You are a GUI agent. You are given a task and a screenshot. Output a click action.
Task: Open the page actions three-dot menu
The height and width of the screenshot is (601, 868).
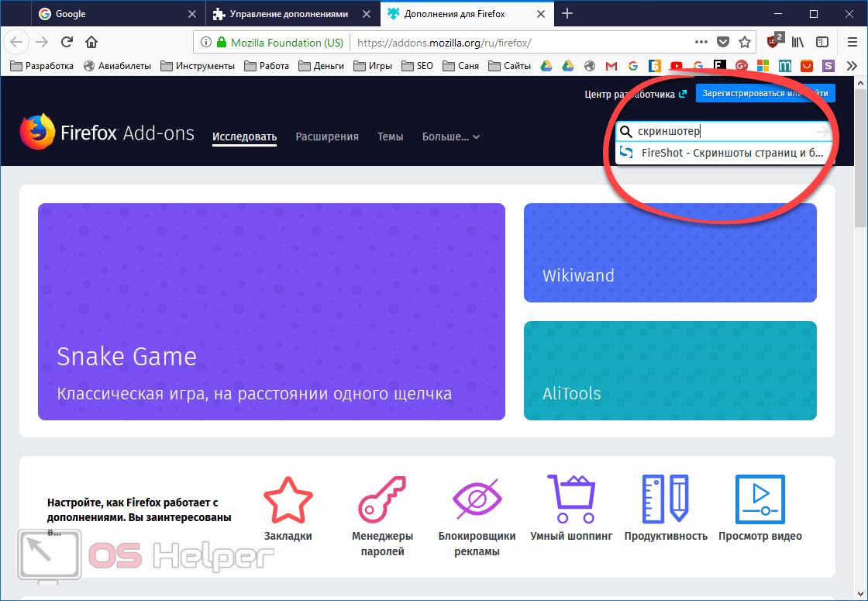701,42
